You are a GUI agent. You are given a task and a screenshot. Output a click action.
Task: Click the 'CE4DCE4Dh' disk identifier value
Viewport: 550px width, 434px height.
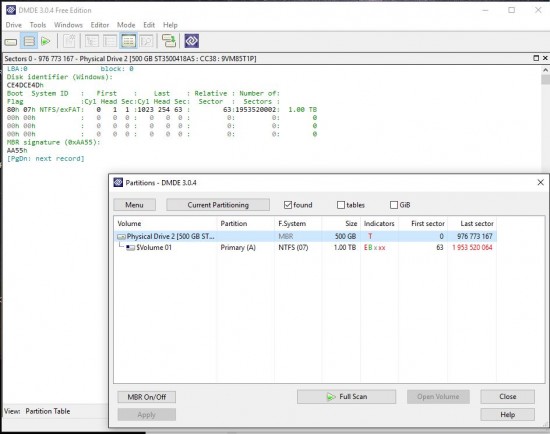(25, 85)
